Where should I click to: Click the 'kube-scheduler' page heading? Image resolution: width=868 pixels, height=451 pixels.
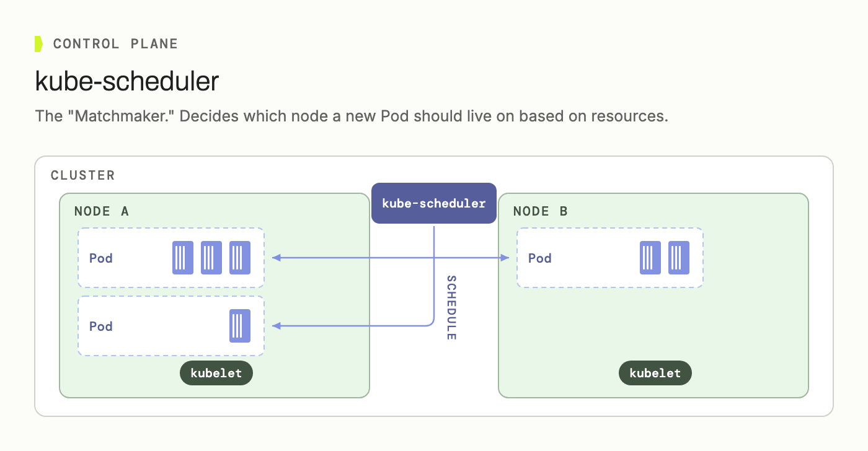pos(127,81)
